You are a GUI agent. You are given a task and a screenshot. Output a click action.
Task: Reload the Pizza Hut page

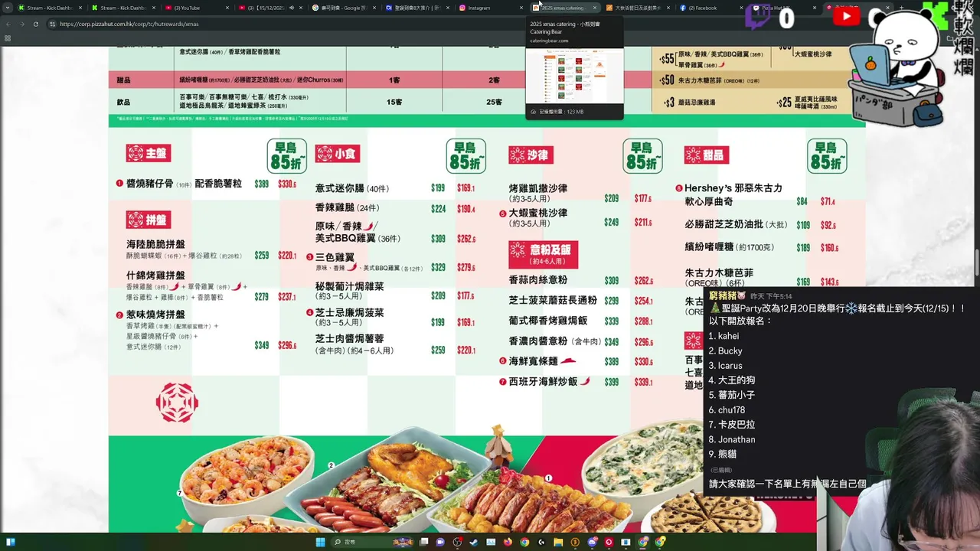tap(35, 24)
